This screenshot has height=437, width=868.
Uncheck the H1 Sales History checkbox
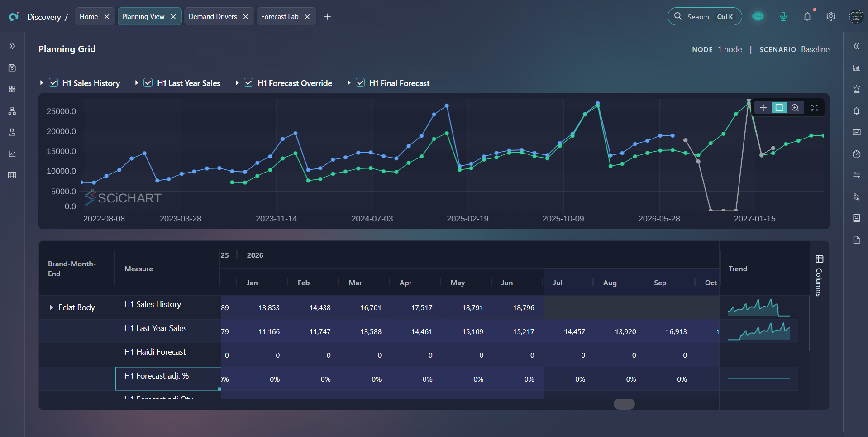coord(53,83)
